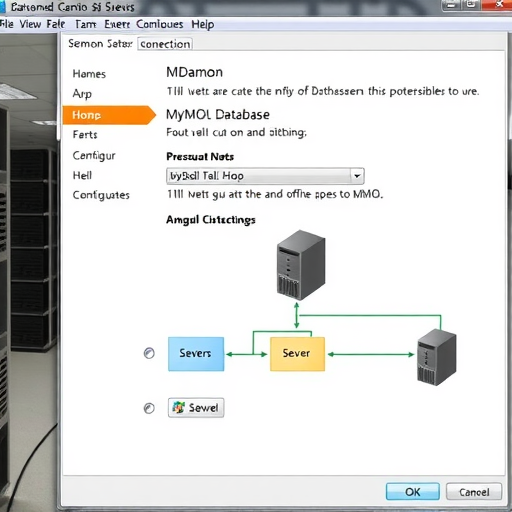
Task: Select the radio button beside Sevel button
Action: (x=149, y=408)
